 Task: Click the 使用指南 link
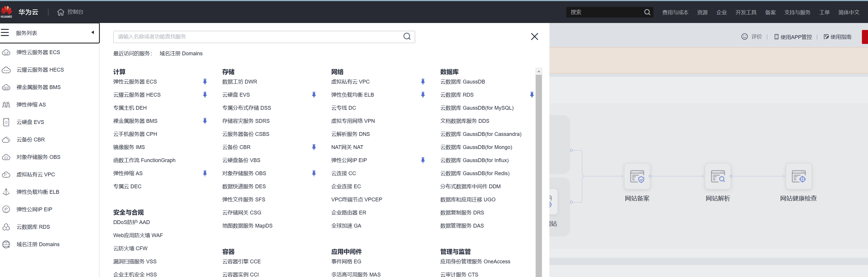(x=837, y=37)
